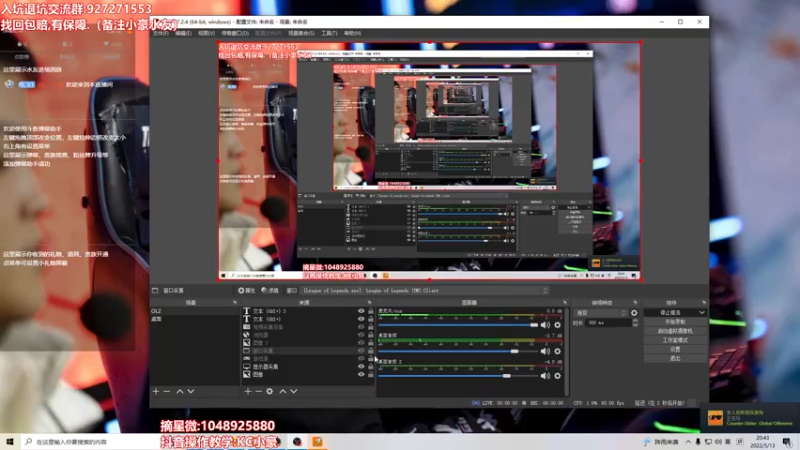Show hidden icons in the system tray

point(688,442)
